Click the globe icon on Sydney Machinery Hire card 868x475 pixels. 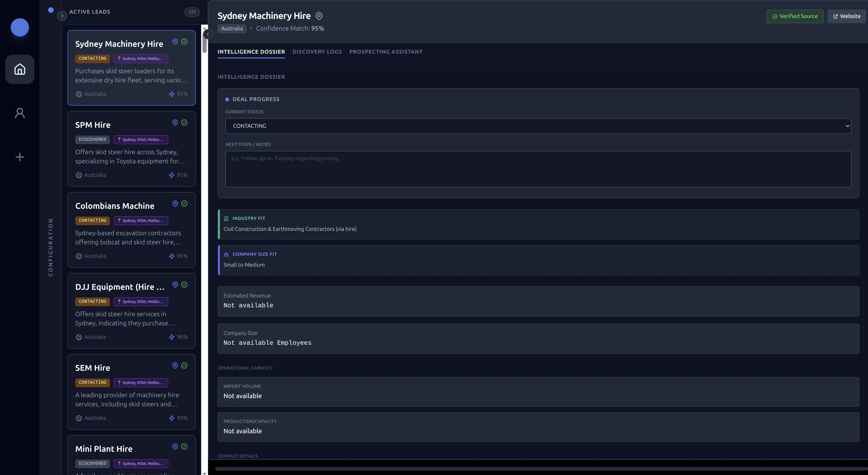click(79, 94)
